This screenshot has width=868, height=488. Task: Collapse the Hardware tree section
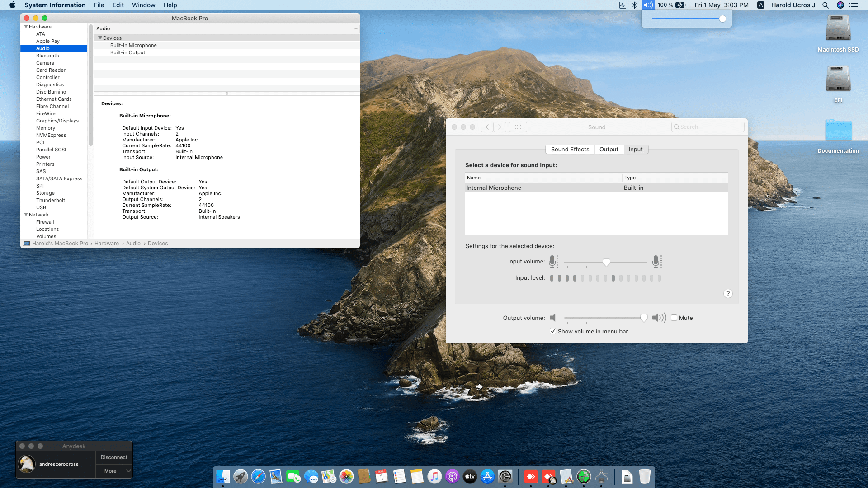coord(26,27)
